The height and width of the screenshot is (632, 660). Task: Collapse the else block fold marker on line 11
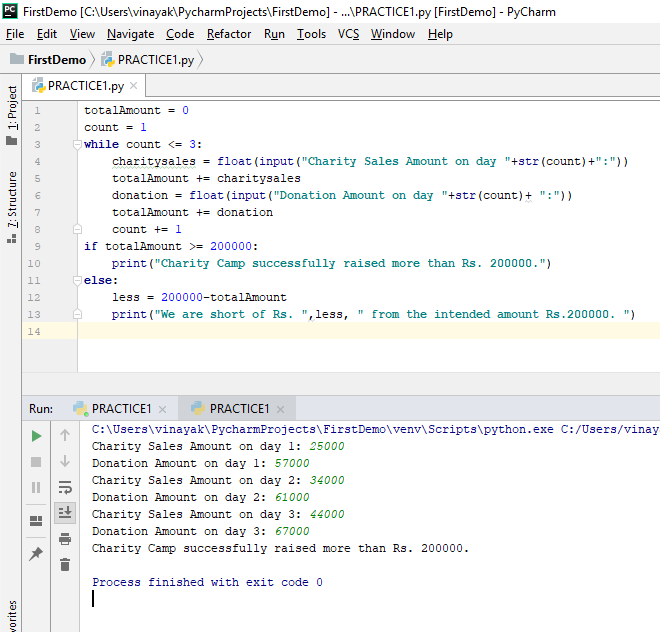tap(77, 280)
